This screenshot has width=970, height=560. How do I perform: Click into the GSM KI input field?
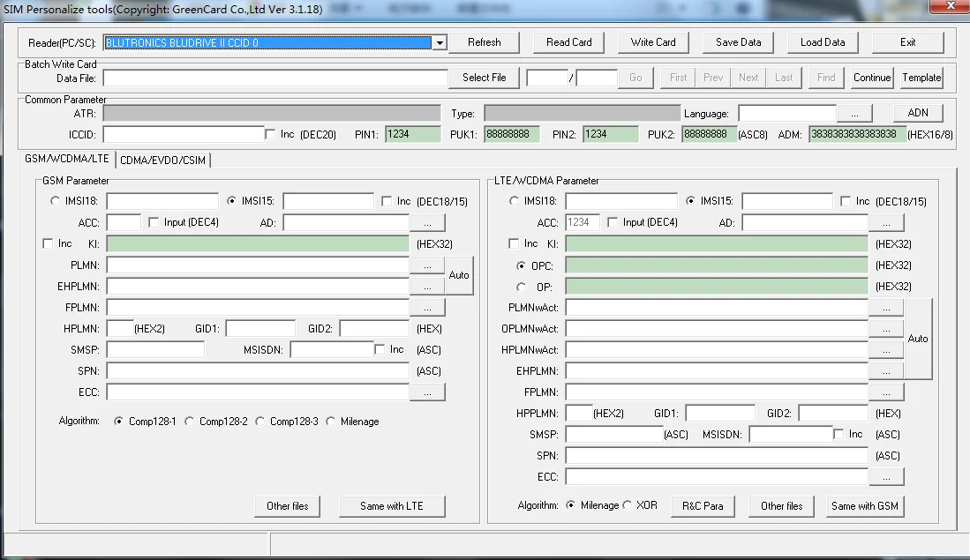tap(258, 243)
